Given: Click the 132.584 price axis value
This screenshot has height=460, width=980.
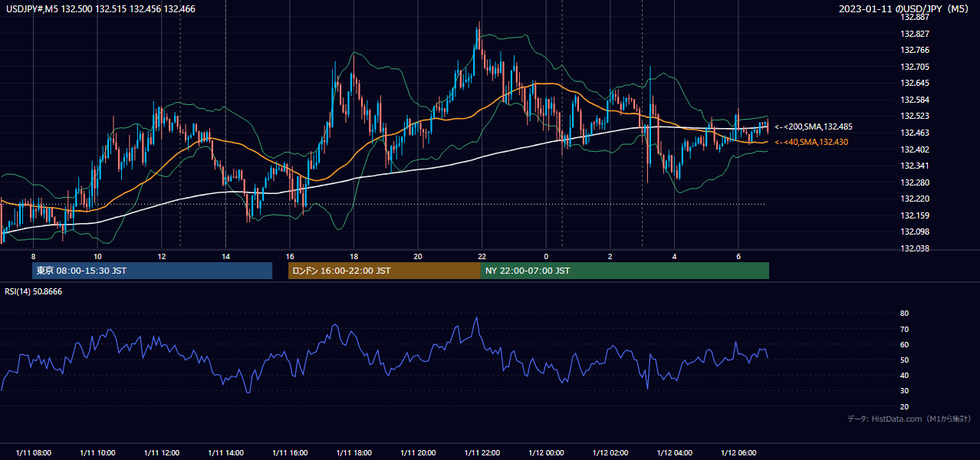Looking at the screenshot, I should pos(915,100).
